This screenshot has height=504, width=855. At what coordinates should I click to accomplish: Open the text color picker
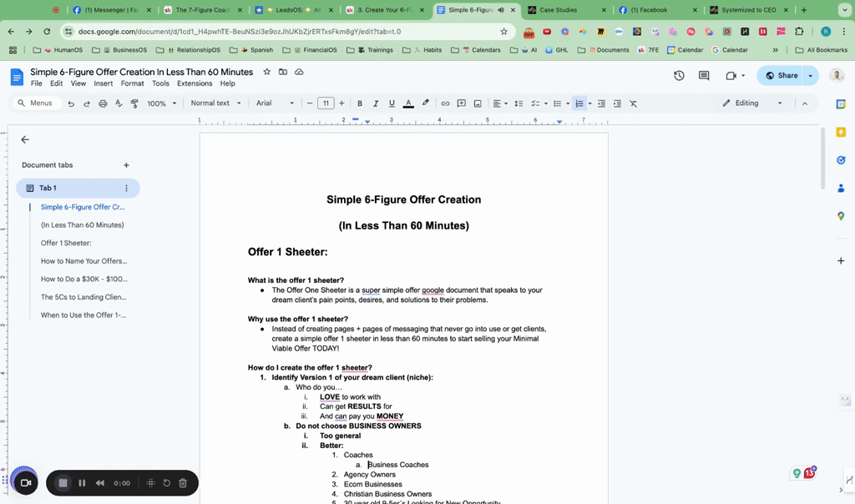pos(407,103)
